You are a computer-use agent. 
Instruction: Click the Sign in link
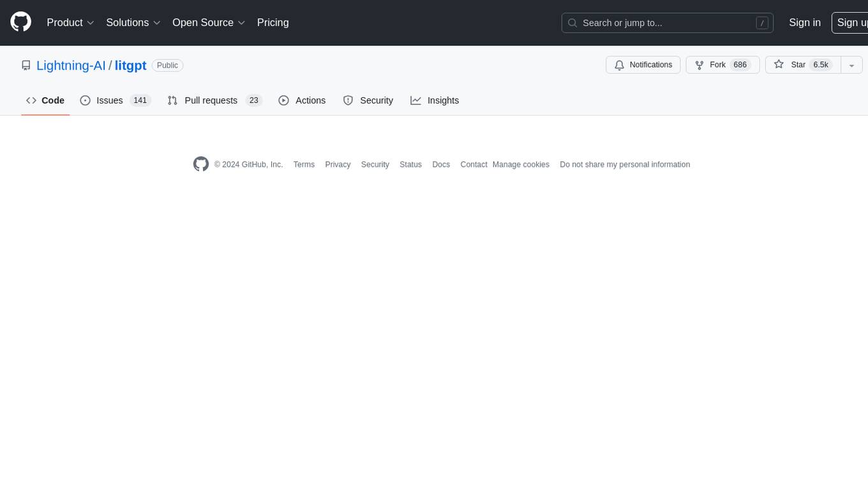[x=805, y=22]
